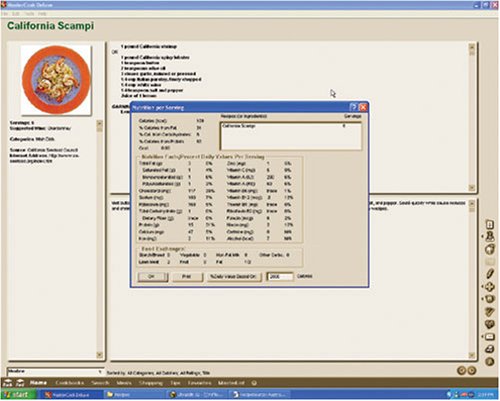Screen dimensions: 500x401
Task: Open the Search tab in bottom navigation
Action: coord(100,383)
